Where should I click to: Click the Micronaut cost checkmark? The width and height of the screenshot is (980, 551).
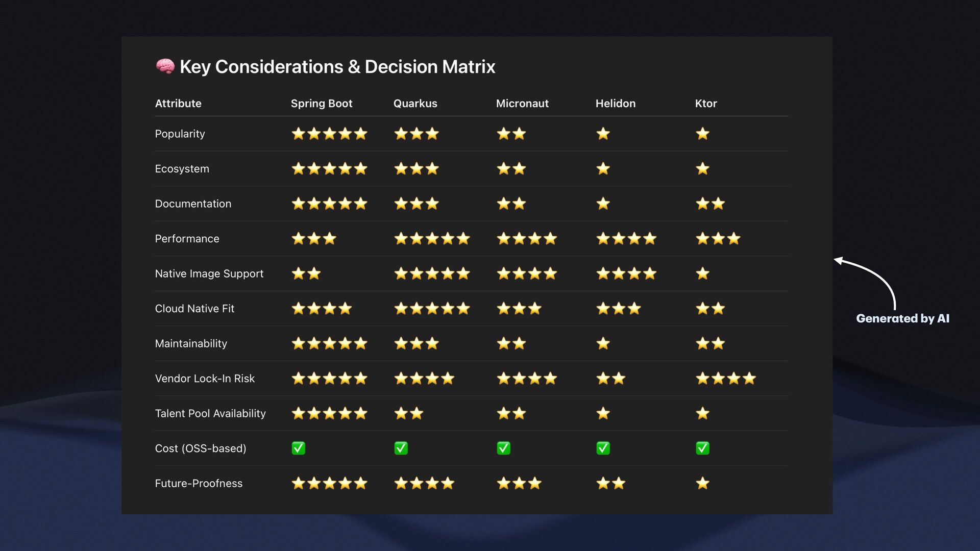coord(504,448)
